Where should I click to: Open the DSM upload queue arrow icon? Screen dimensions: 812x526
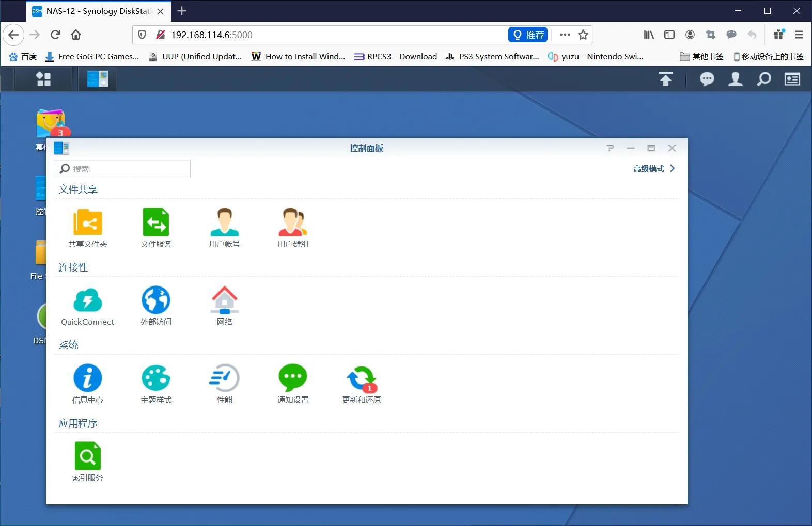(666, 79)
